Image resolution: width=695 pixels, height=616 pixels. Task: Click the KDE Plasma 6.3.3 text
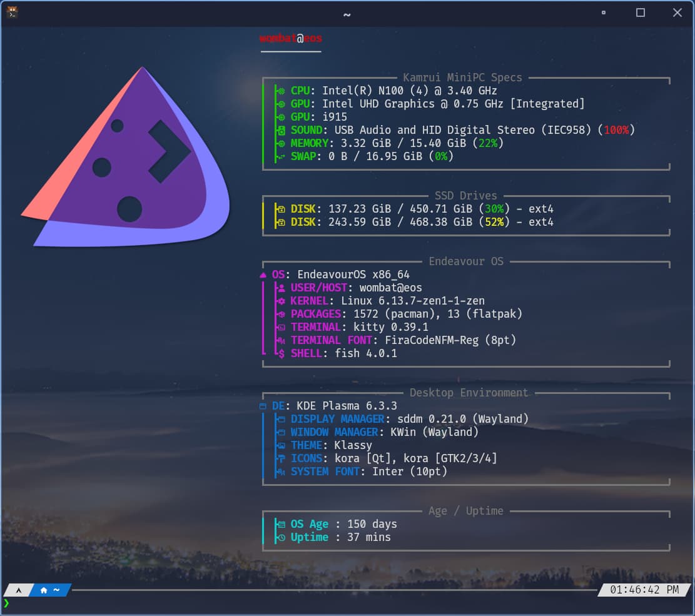[347, 406]
